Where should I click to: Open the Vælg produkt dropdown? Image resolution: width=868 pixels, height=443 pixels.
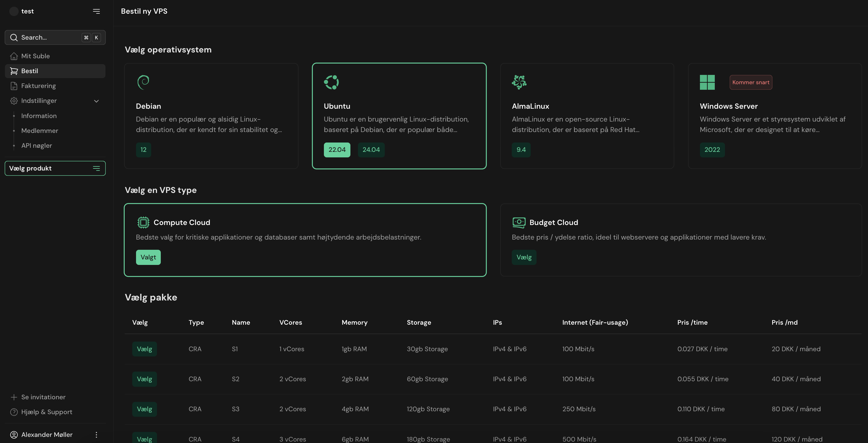click(x=55, y=168)
